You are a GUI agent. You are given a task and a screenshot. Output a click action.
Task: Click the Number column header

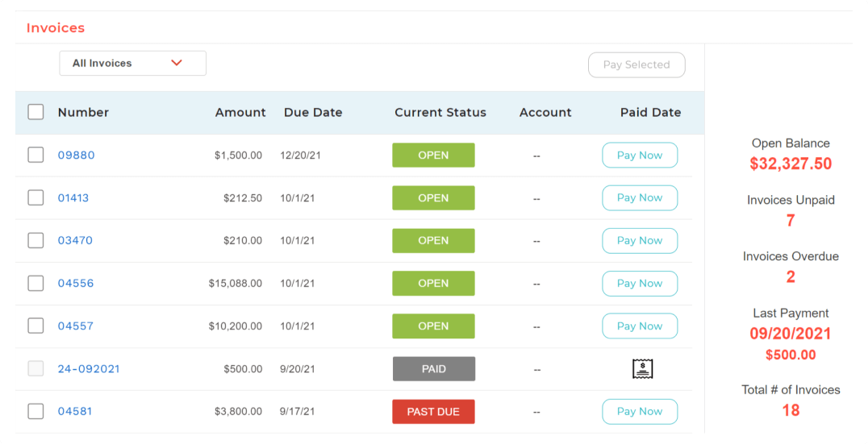pos(83,113)
